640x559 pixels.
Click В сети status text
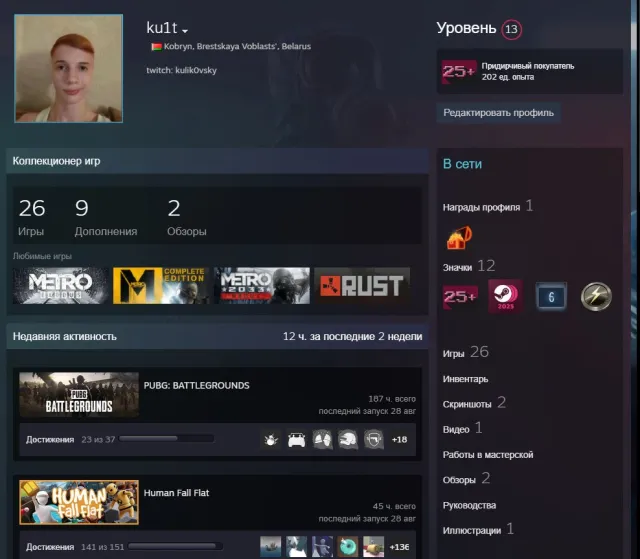click(x=462, y=164)
